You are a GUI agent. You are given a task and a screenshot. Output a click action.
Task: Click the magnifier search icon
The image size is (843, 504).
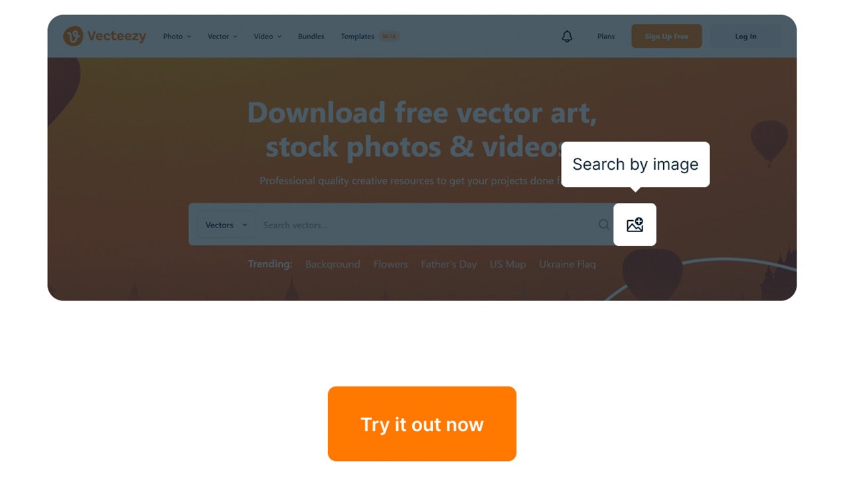[x=603, y=225]
